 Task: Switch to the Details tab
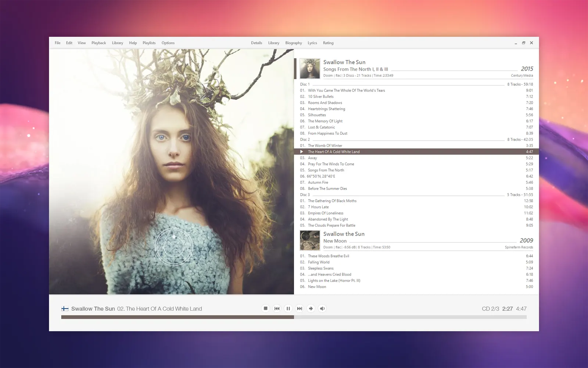(x=257, y=43)
